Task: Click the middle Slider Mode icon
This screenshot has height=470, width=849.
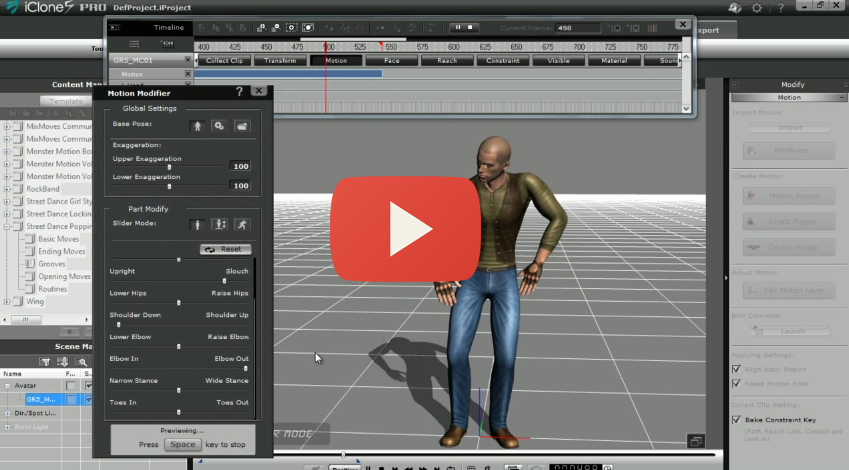Action: pos(219,225)
